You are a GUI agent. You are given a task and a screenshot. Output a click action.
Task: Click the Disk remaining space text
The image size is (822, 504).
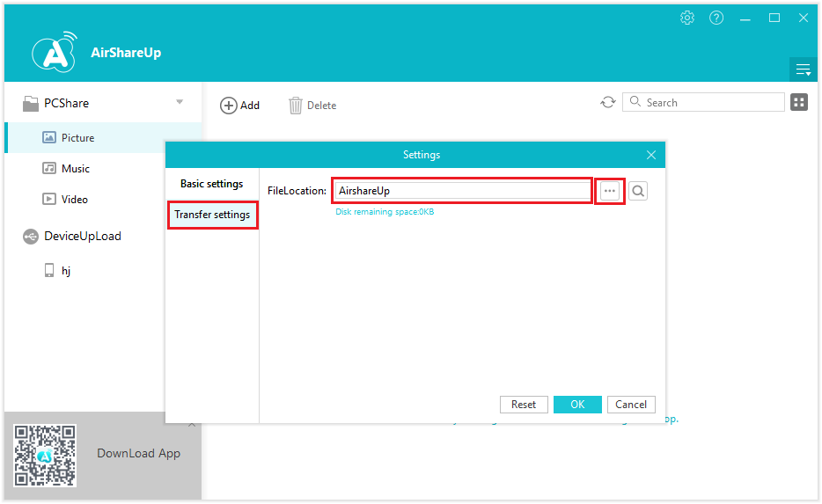click(385, 212)
